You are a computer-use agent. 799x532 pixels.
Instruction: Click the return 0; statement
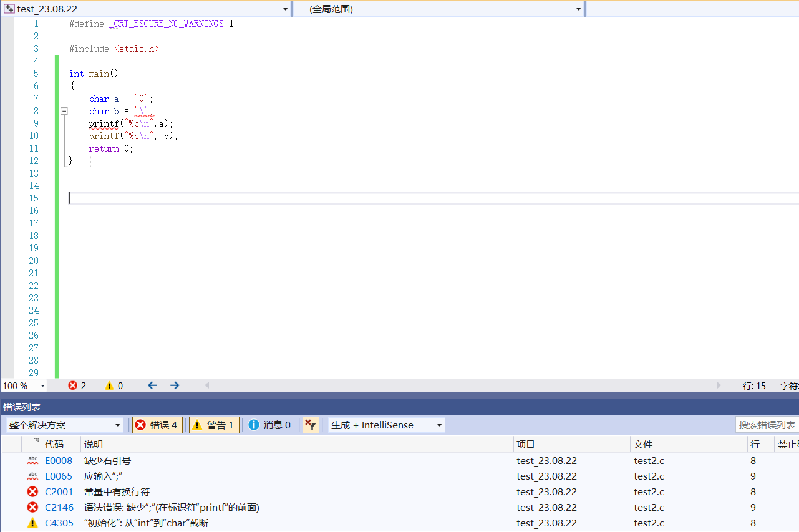[x=111, y=148]
